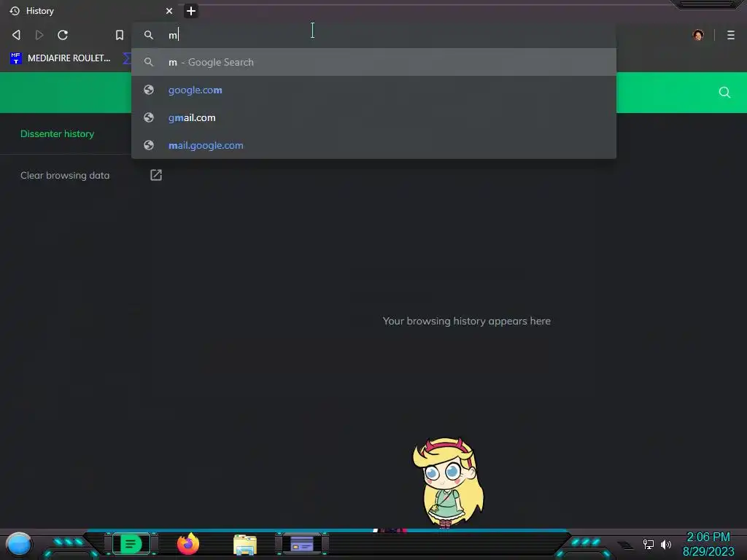The width and height of the screenshot is (747, 560).
Task: Click the address bar input field
Action: tap(373, 35)
